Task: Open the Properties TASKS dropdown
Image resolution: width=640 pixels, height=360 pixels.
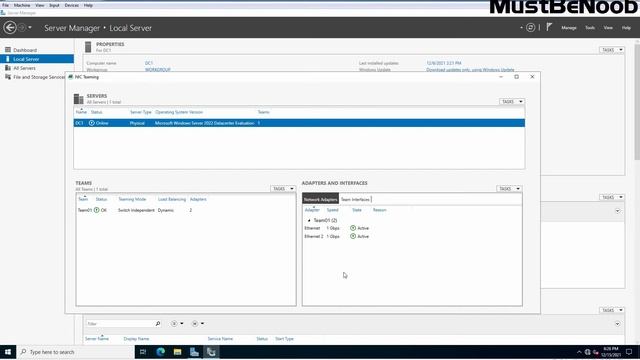Action: (611, 50)
